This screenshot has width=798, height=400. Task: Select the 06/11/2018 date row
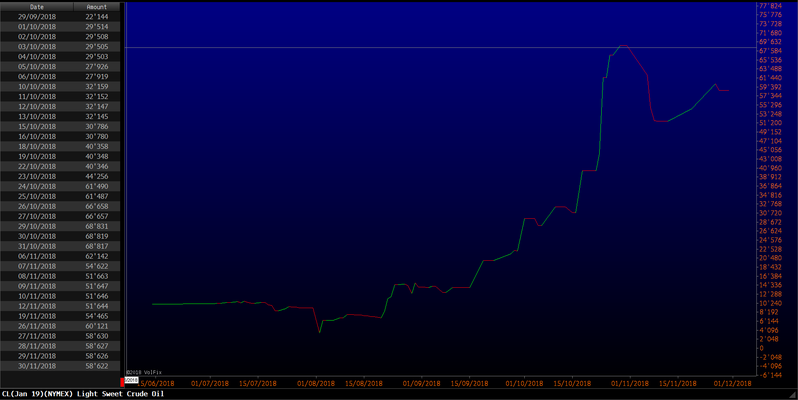point(60,256)
